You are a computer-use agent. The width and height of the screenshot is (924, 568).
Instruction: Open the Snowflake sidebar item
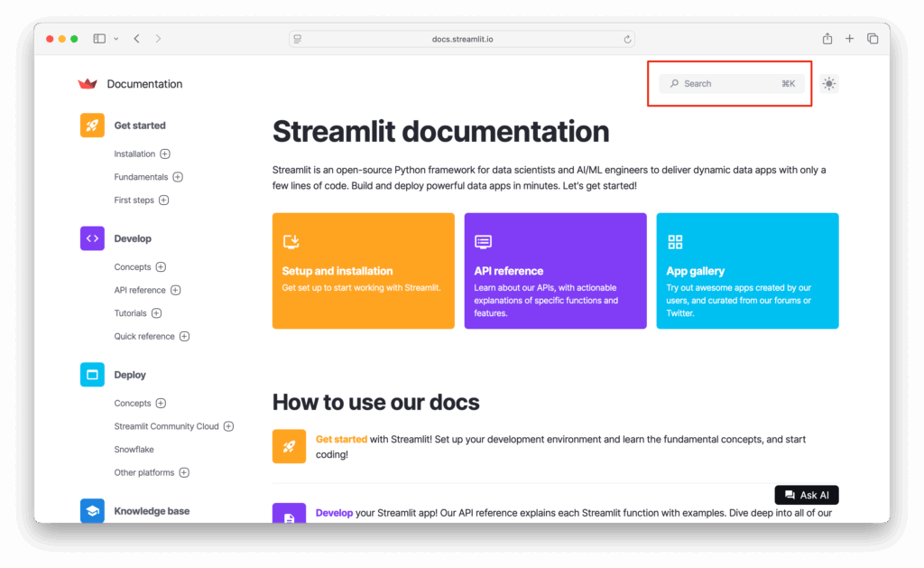[134, 450]
